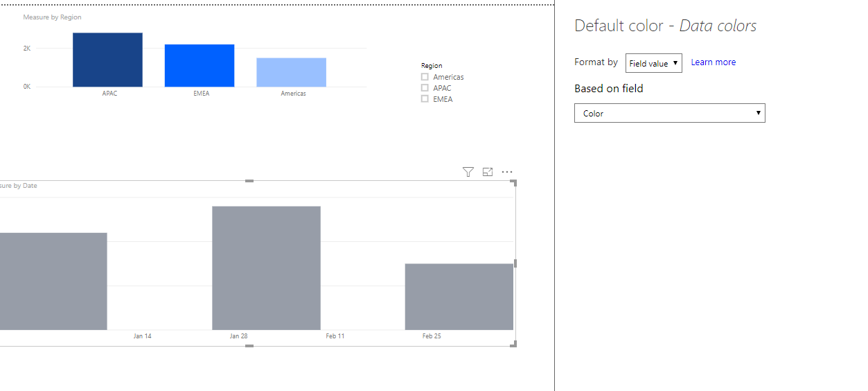Click the gray bar above Jan 28
Screen dimensions: 868x391
tap(266, 268)
